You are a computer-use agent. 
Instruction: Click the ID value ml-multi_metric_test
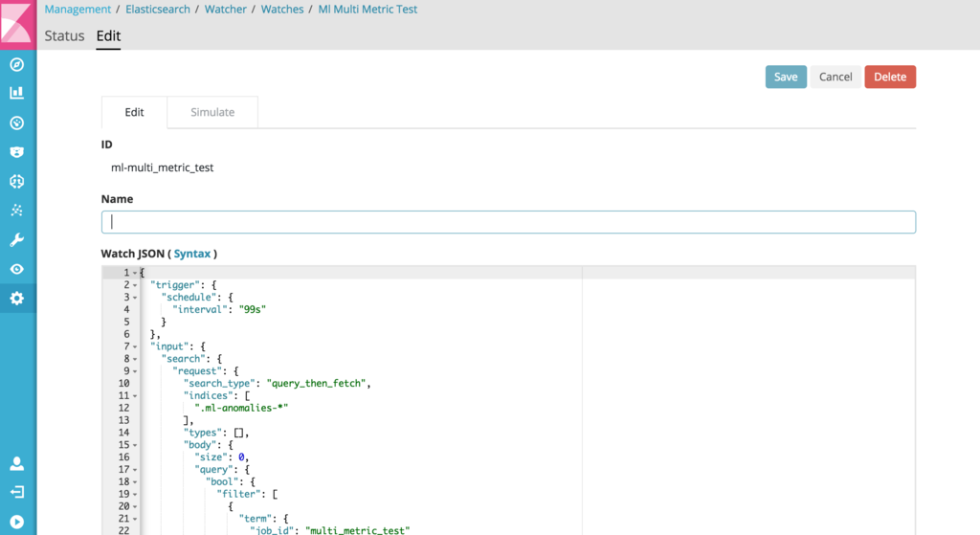click(163, 167)
